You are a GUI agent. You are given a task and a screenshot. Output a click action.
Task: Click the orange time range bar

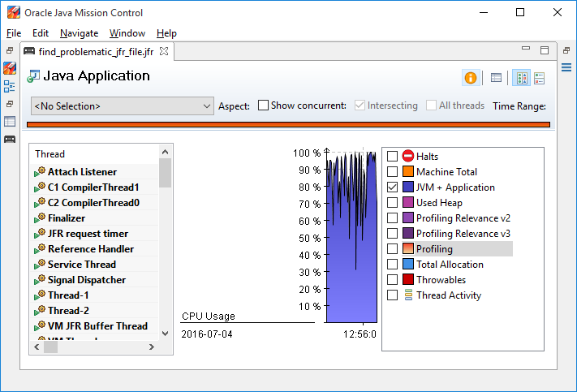pyautogui.click(x=288, y=124)
